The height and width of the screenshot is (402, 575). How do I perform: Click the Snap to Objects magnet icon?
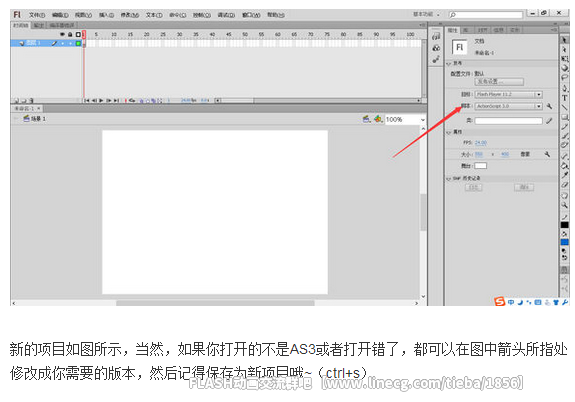564,270
